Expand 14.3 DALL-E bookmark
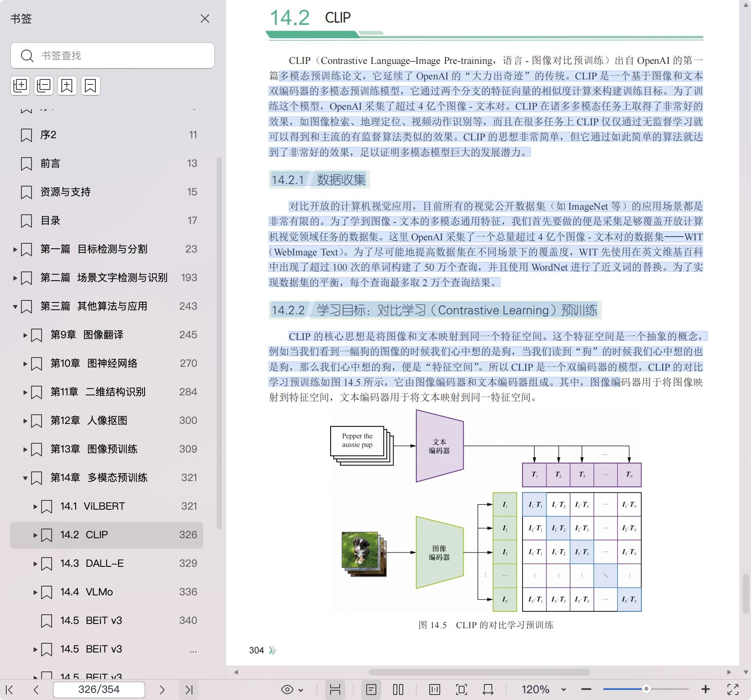Screen dimensions: 751x700 (x=35, y=564)
